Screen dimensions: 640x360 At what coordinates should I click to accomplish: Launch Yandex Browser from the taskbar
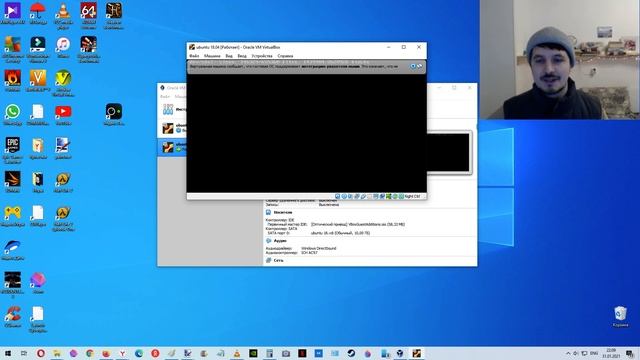[x=122, y=353]
